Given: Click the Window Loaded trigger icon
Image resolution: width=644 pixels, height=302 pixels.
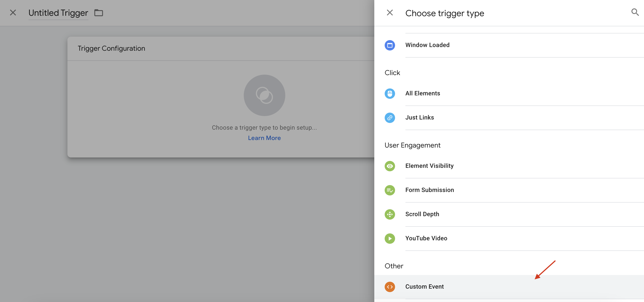Looking at the screenshot, I should click(x=390, y=45).
